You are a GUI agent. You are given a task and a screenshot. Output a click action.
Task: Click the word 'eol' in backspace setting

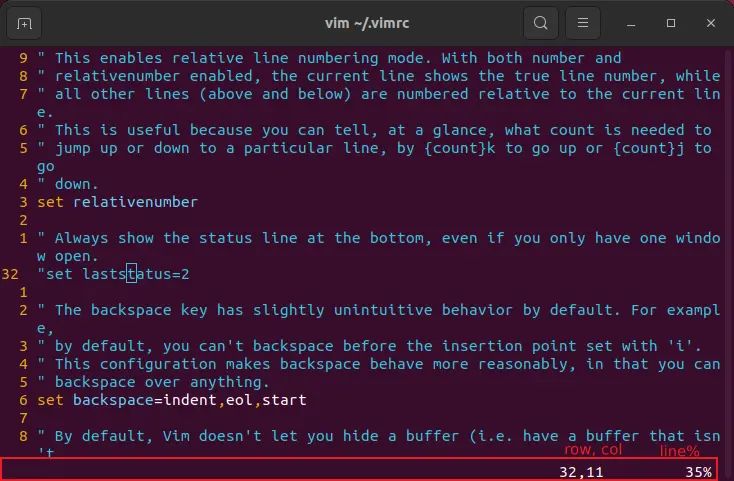(239, 400)
